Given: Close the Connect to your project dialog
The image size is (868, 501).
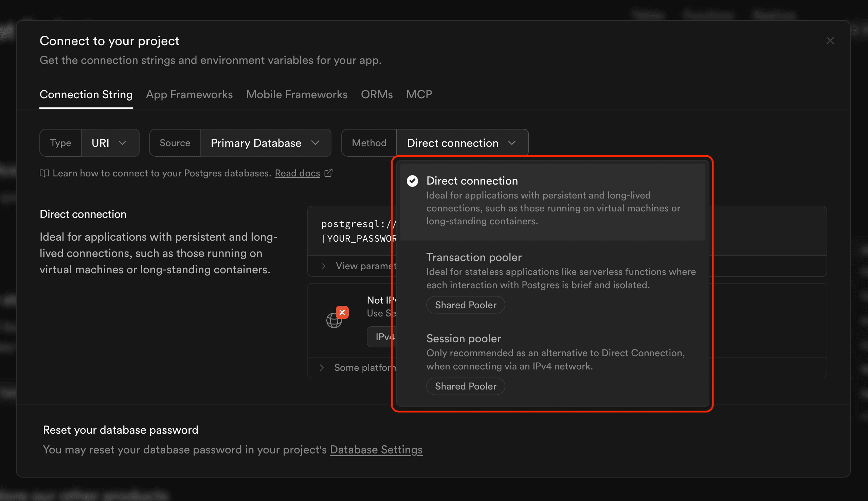Looking at the screenshot, I should click(x=830, y=40).
